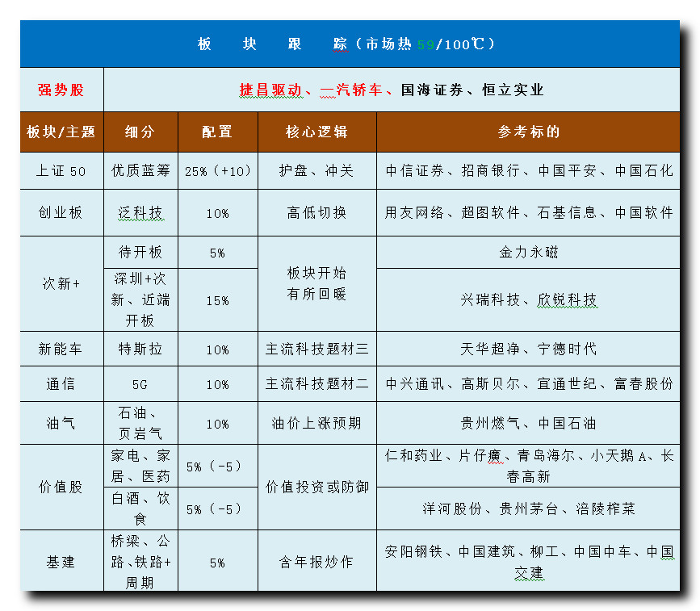Click the 创业板 cell

pos(61,213)
